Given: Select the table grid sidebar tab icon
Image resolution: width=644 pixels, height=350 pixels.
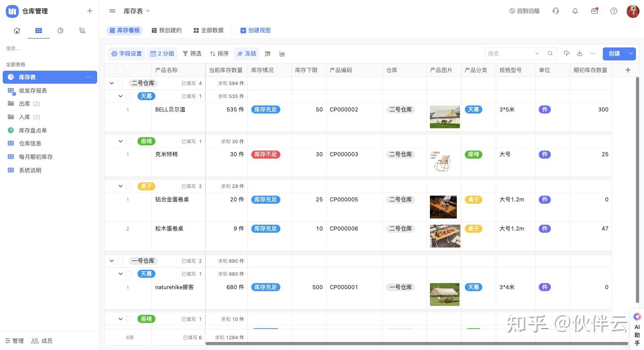Looking at the screenshot, I should [39, 30].
